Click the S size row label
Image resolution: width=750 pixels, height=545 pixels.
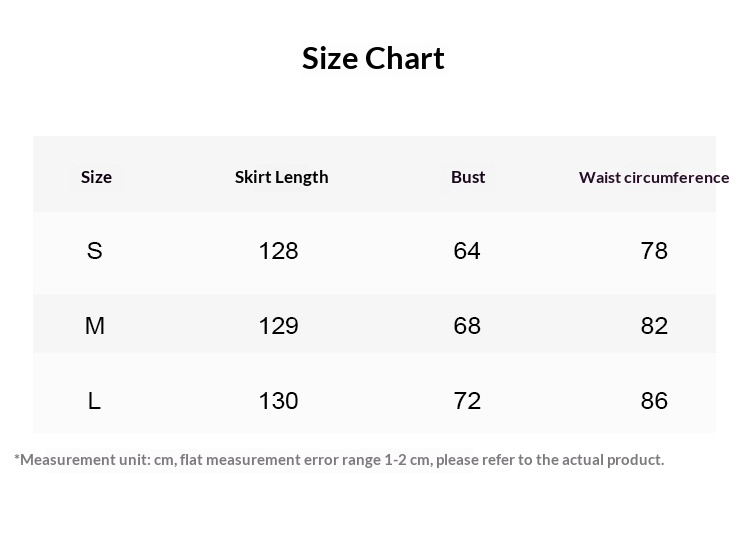pyautogui.click(x=95, y=251)
